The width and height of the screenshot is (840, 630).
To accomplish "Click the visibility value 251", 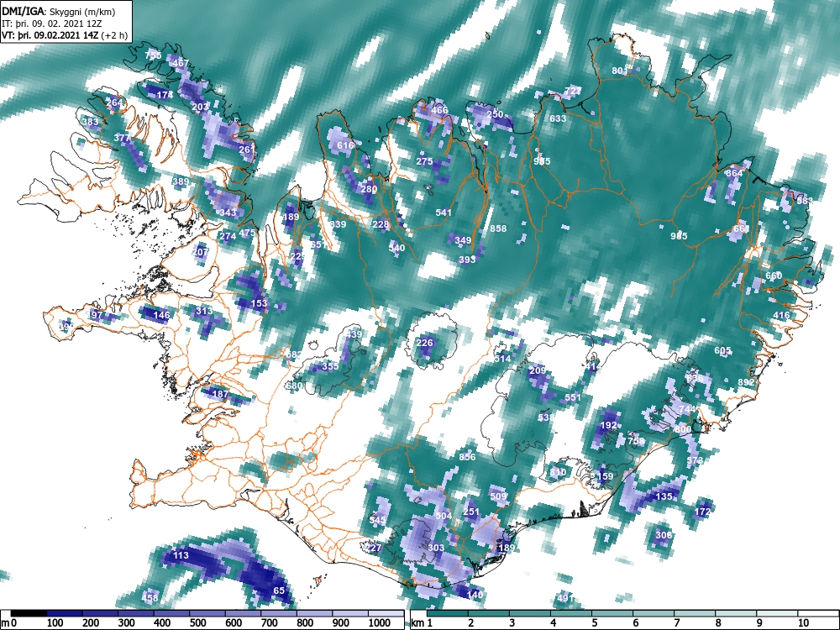I will click(471, 512).
